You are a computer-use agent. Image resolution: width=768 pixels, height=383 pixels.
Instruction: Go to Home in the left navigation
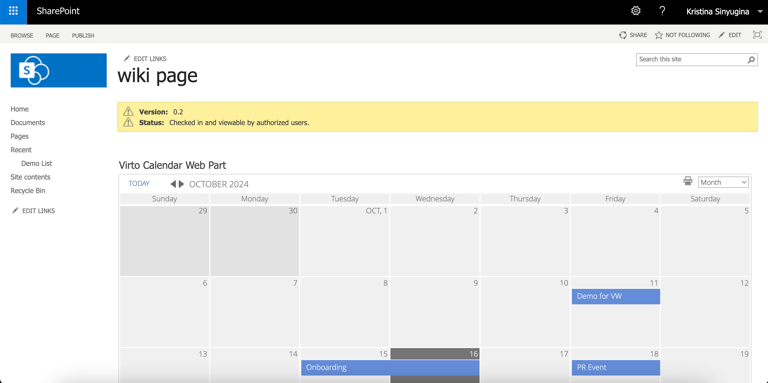pos(20,109)
